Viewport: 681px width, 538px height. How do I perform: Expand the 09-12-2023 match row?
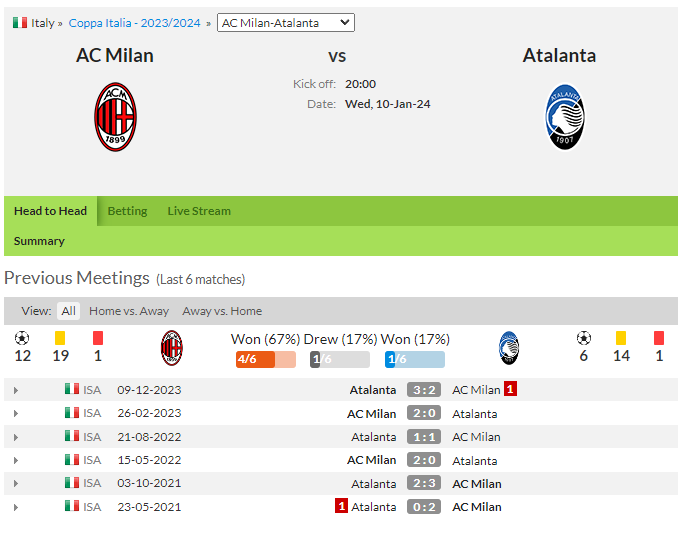pyautogui.click(x=16, y=390)
